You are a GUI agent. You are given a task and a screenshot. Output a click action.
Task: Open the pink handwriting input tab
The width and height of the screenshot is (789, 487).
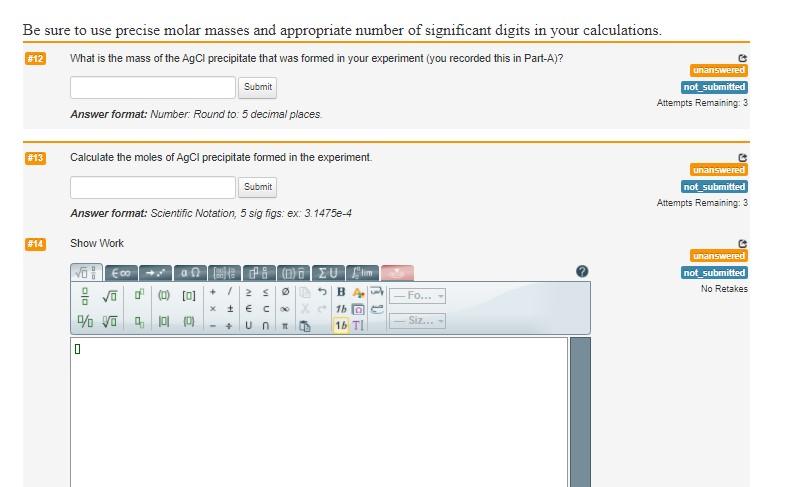click(397, 273)
